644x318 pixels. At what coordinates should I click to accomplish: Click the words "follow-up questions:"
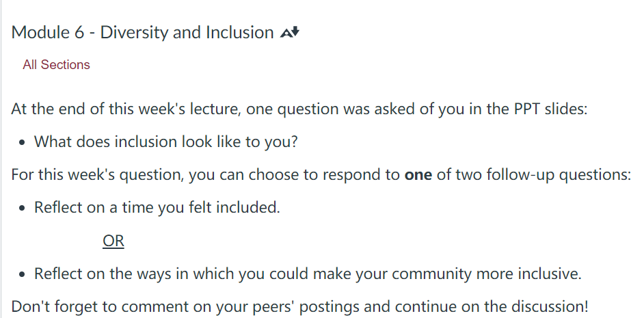point(559,174)
